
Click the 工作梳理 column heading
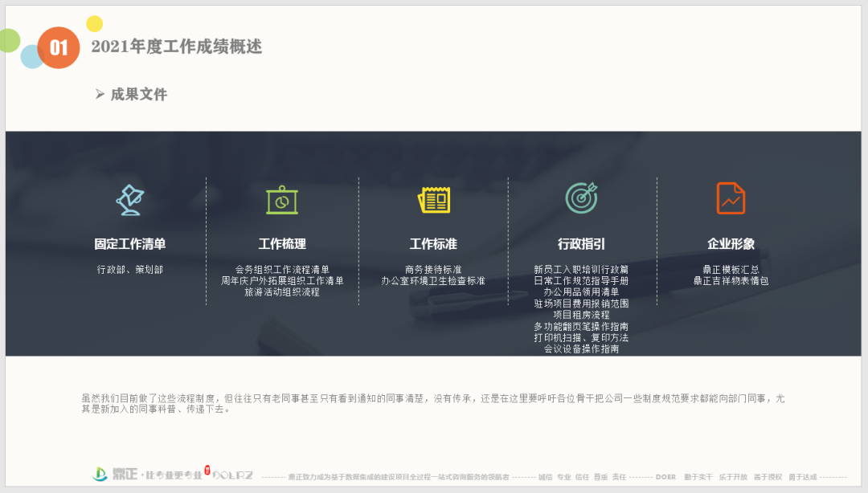[x=282, y=244]
